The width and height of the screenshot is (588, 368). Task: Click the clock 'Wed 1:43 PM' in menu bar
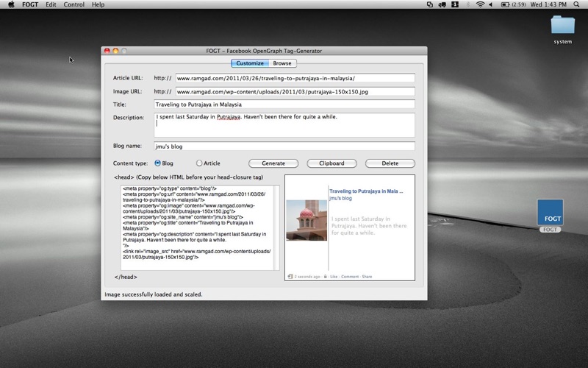point(548,4)
